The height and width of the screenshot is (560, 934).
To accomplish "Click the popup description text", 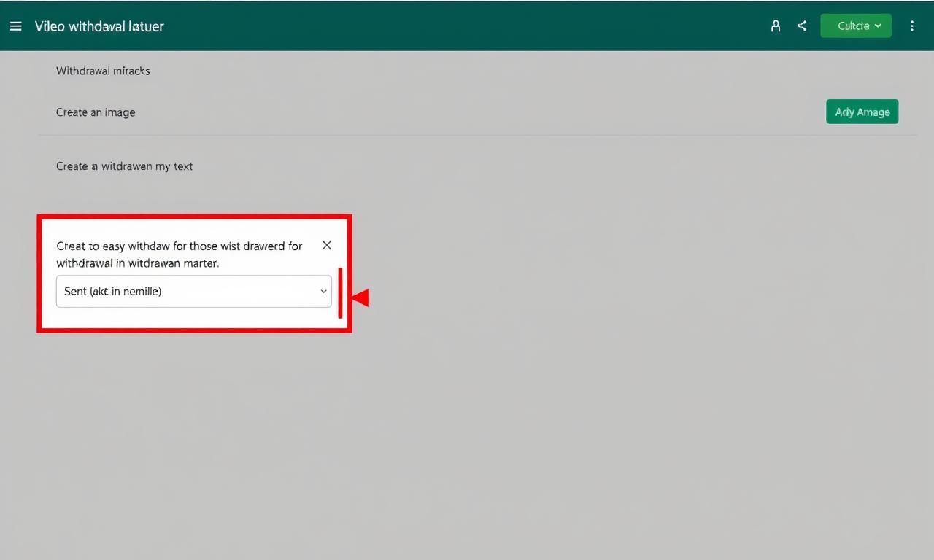I will pos(179,254).
